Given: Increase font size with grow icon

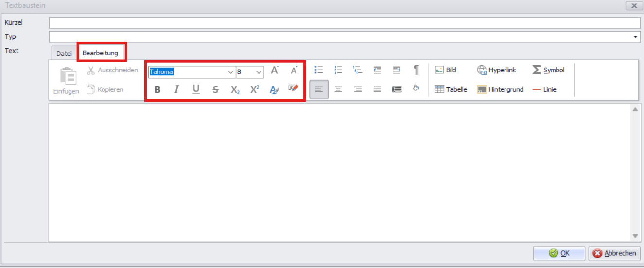Looking at the screenshot, I should tap(275, 71).
